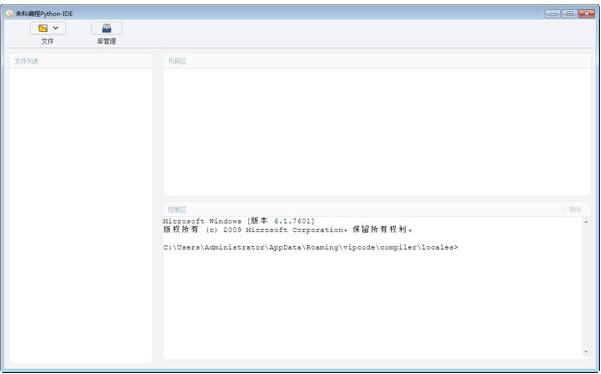Click the 文件 label under the toolbar
Image resolution: width=601 pixels, height=374 pixels.
click(x=48, y=41)
